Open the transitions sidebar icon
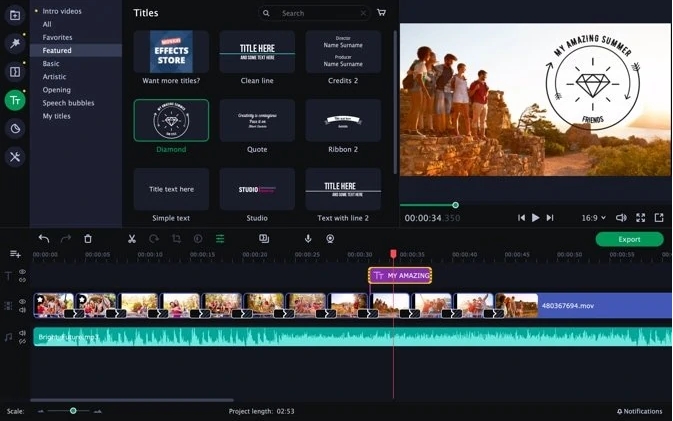Image resolution: width=673 pixels, height=421 pixels. pos(15,72)
